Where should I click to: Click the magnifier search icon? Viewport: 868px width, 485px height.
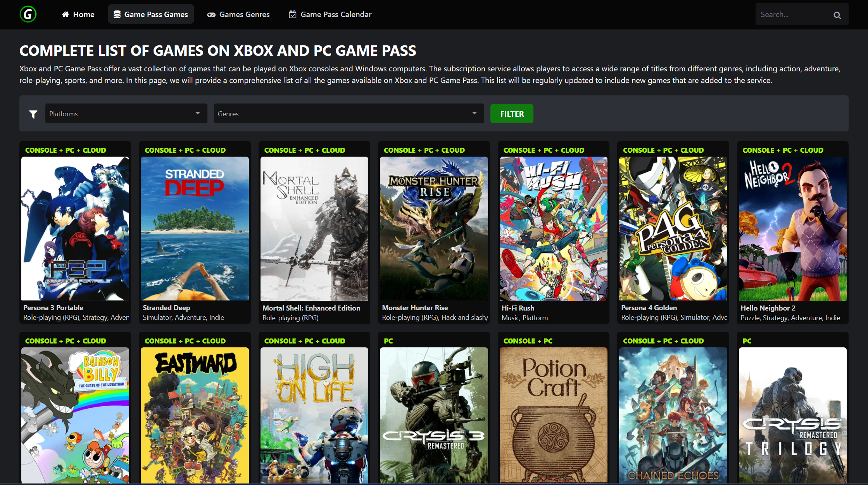click(837, 15)
